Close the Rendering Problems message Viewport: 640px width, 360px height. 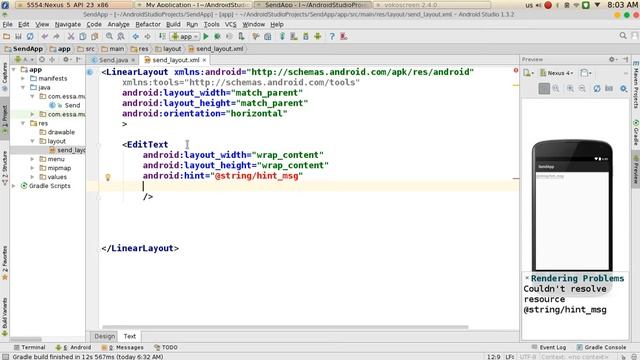pyautogui.click(x=527, y=278)
